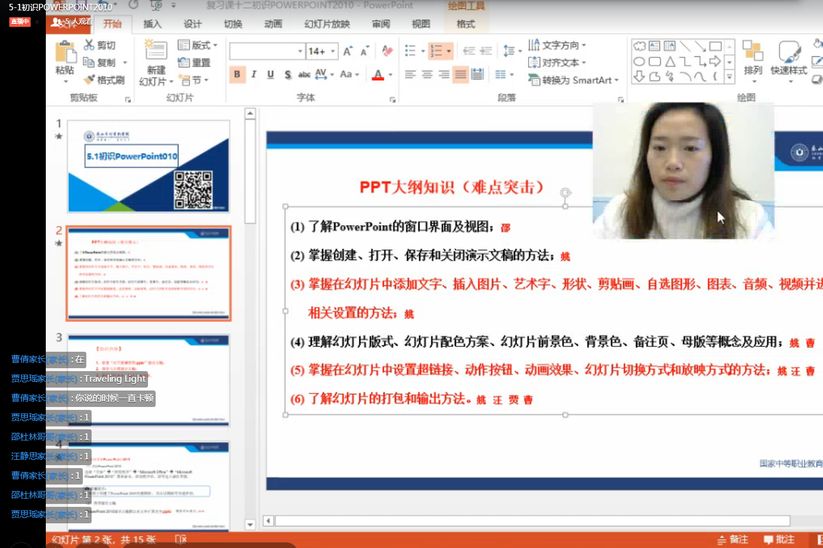
Task: Toggle text Shadow effect
Action: (x=288, y=75)
